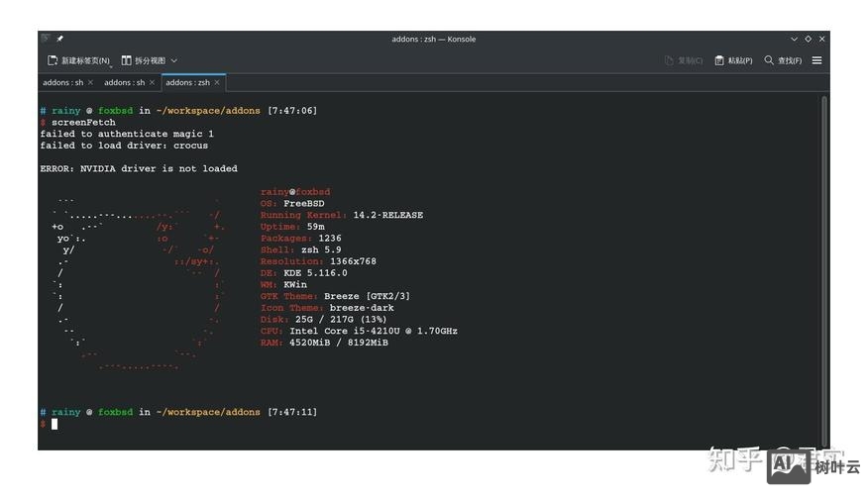Click the New Tab (新建标签页) icon
868x495 pixels.
pos(53,60)
